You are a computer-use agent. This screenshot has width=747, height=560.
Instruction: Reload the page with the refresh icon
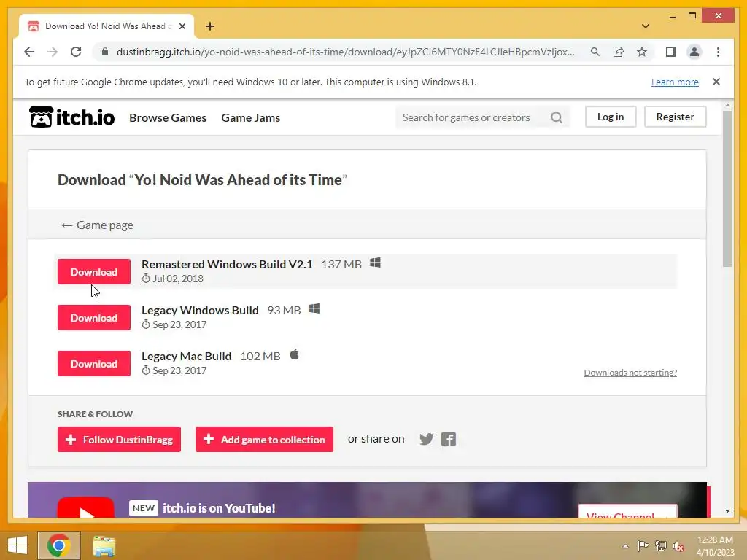coord(76,52)
